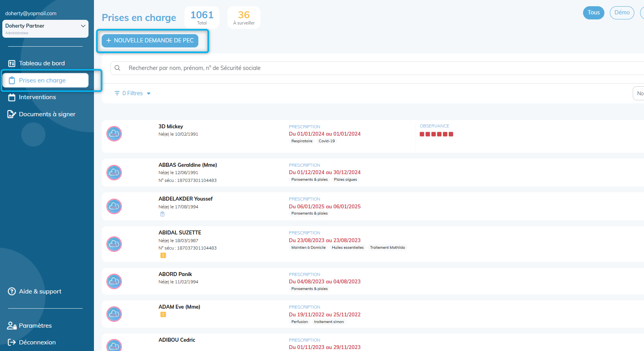Select the Respiratoire tag for 3D Mickey
Viewport: 644px width, 351px height.
click(302, 141)
